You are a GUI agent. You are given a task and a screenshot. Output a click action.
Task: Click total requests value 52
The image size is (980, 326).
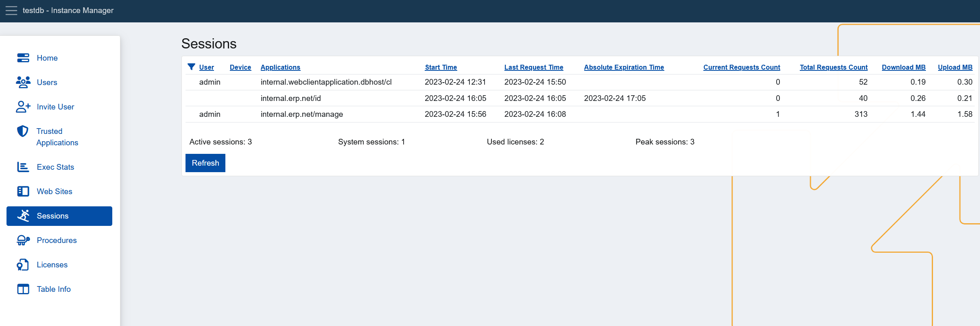pos(863,82)
